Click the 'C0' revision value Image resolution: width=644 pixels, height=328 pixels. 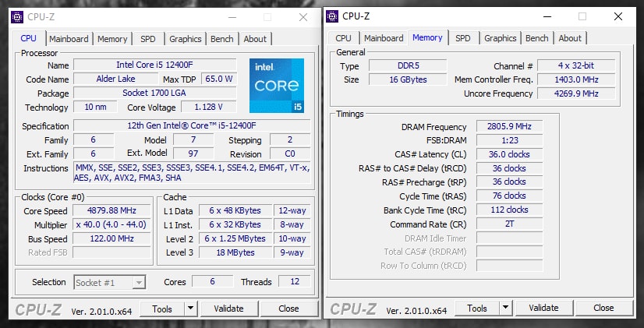[290, 153]
